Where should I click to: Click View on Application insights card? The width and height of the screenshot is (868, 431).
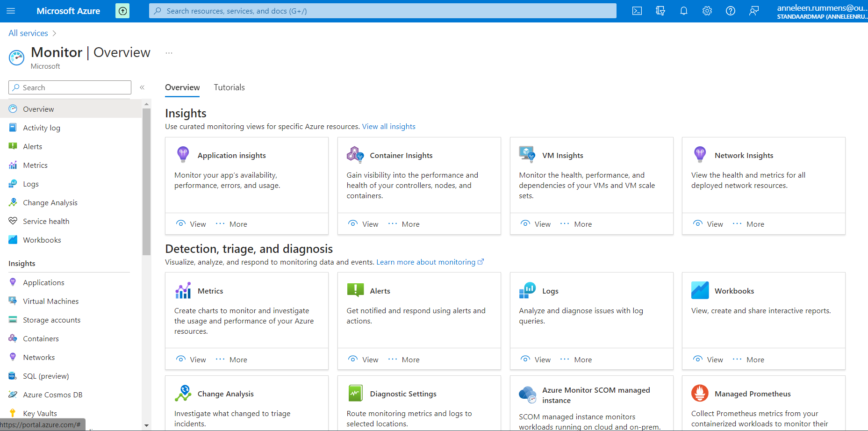[x=191, y=224]
